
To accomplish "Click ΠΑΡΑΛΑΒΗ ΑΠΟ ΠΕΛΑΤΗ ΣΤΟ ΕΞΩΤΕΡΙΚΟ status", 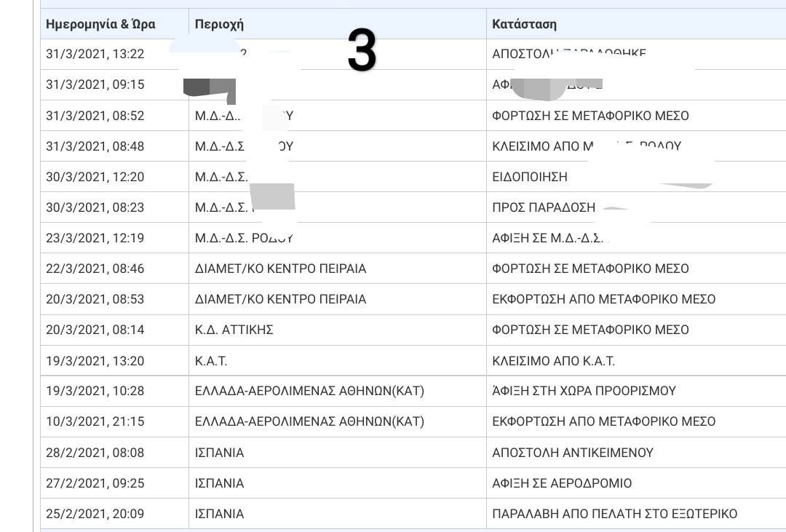I will [x=614, y=514].
